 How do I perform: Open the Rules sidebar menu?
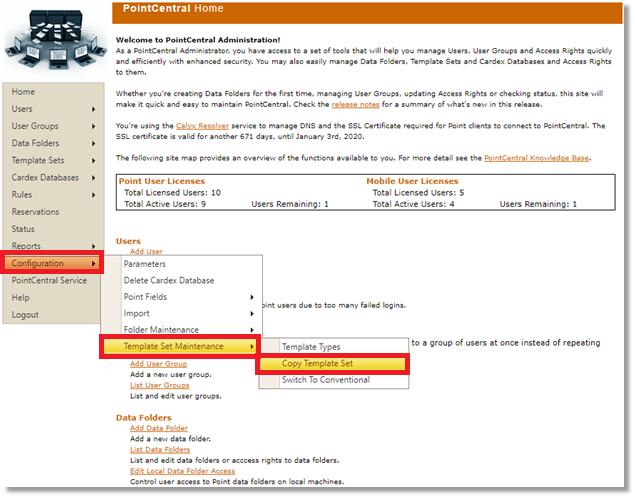click(22, 195)
